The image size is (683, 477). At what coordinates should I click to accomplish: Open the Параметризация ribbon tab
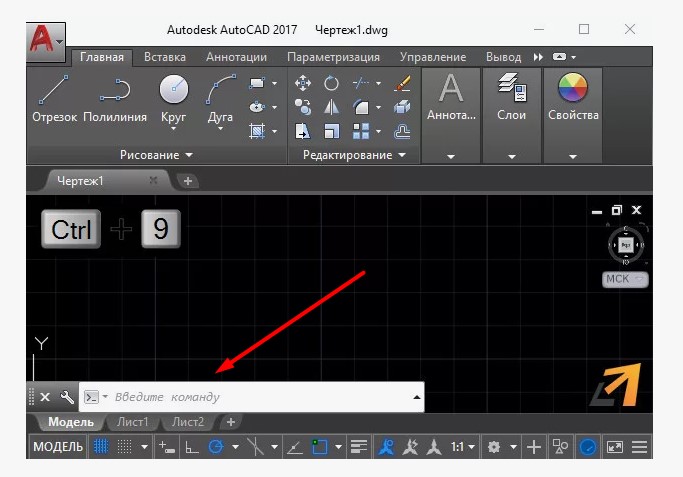333,57
